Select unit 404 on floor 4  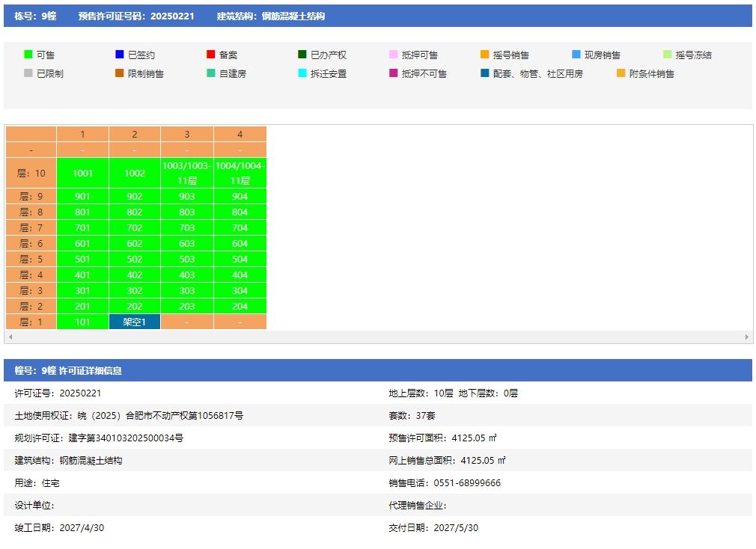point(240,275)
